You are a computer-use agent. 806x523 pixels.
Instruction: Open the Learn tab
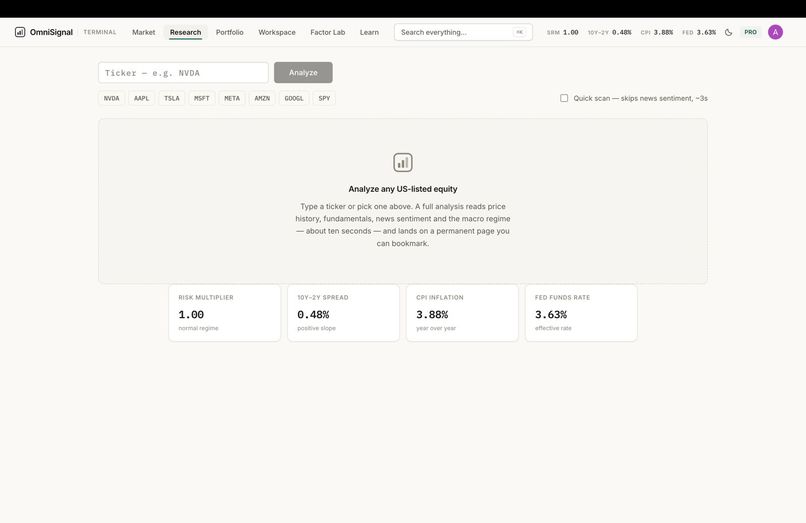point(369,32)
